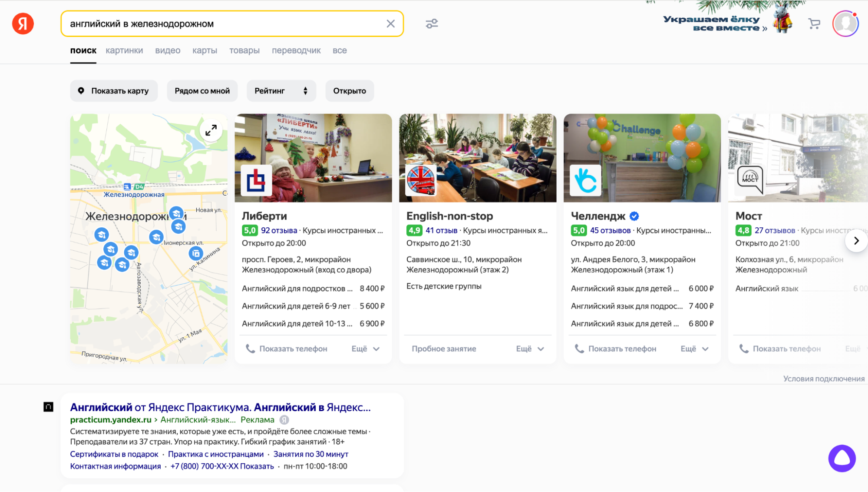Open the English-non-stop classroom photo
The height and width of the screenshot is (492, 868).
478,158
